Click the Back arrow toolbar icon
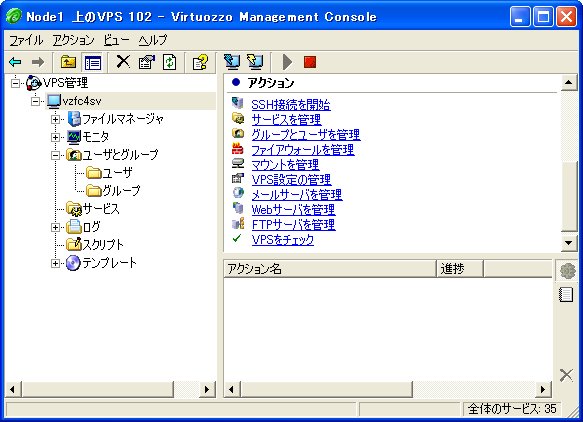583x422 pixels. click(x=16, y=62)
